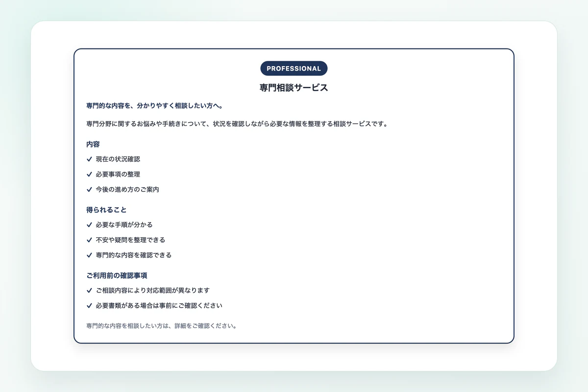
Task: Click the 内容 section heading
Action: click(93, 145)
